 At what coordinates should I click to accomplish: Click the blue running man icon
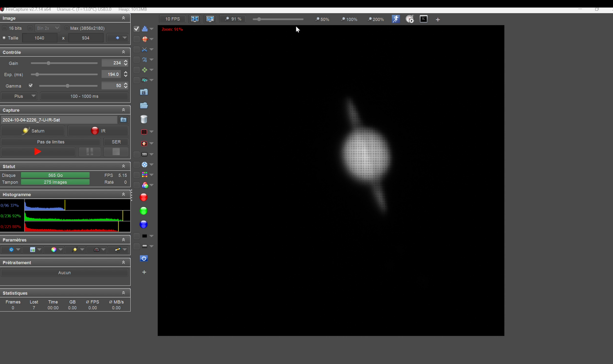point(396,19)
